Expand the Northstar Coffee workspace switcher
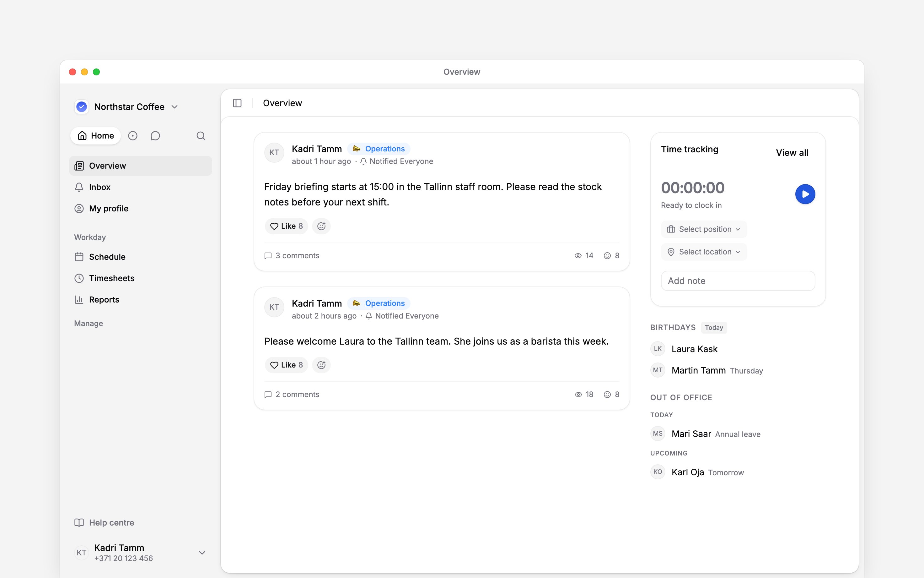The image size is (924, 578). point(175,107)
